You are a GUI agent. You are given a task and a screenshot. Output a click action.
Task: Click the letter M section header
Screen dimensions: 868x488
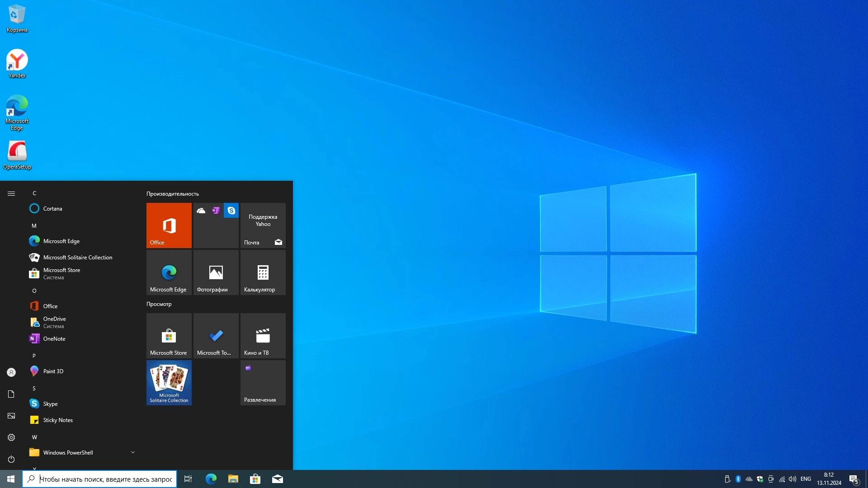tap(34, 225)
